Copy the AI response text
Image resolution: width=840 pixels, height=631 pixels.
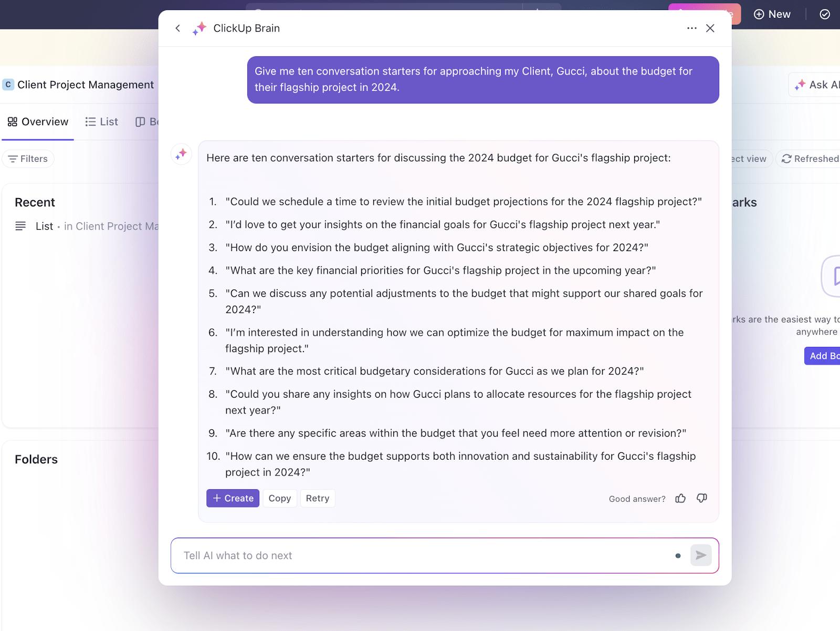tap(280, 499)
